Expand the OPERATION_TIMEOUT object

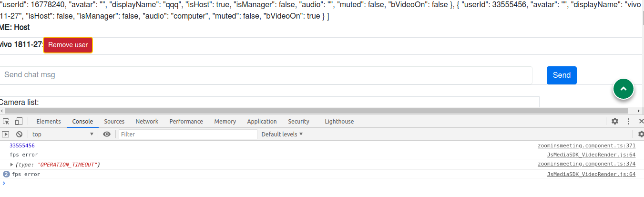[12, 165]
